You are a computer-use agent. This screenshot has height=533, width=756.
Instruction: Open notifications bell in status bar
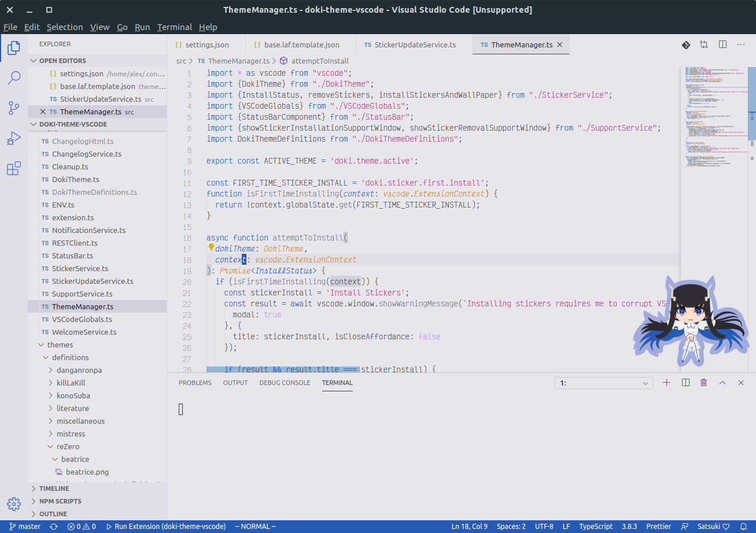coord(743,527)
